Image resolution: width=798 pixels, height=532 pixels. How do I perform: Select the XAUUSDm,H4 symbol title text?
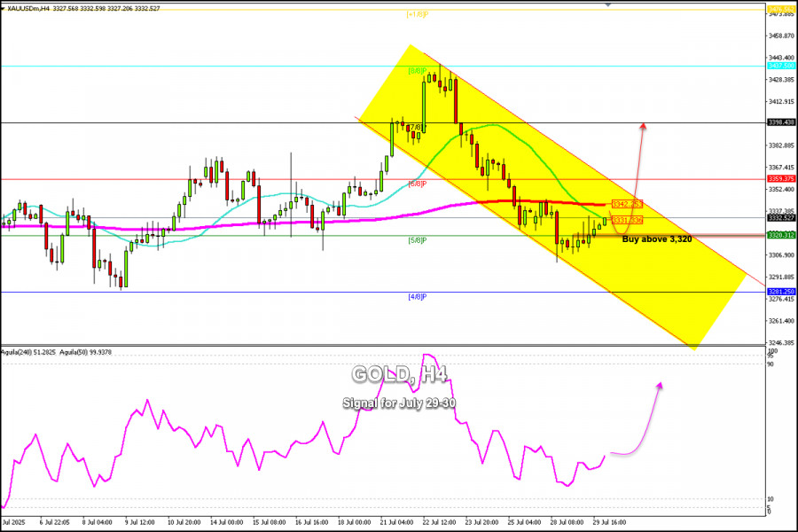(28, 9)
